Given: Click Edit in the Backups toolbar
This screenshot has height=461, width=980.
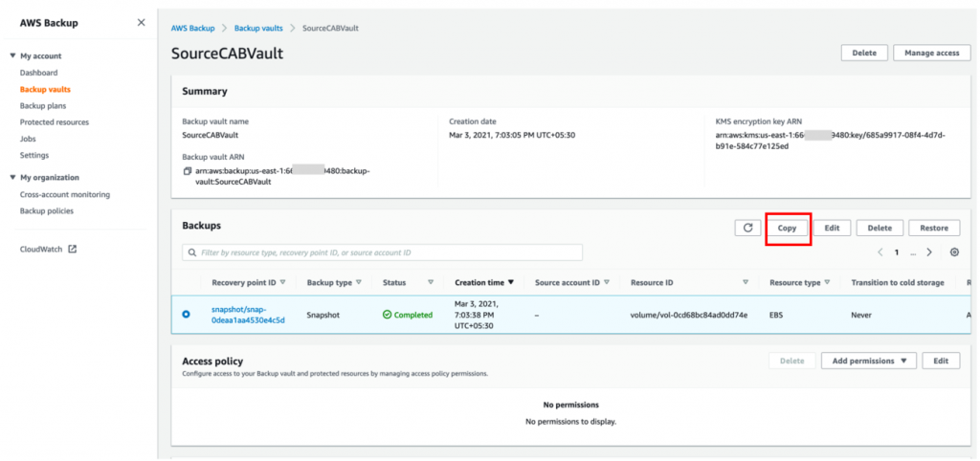Looking at the screenshot, I should [x=832, y=228].
